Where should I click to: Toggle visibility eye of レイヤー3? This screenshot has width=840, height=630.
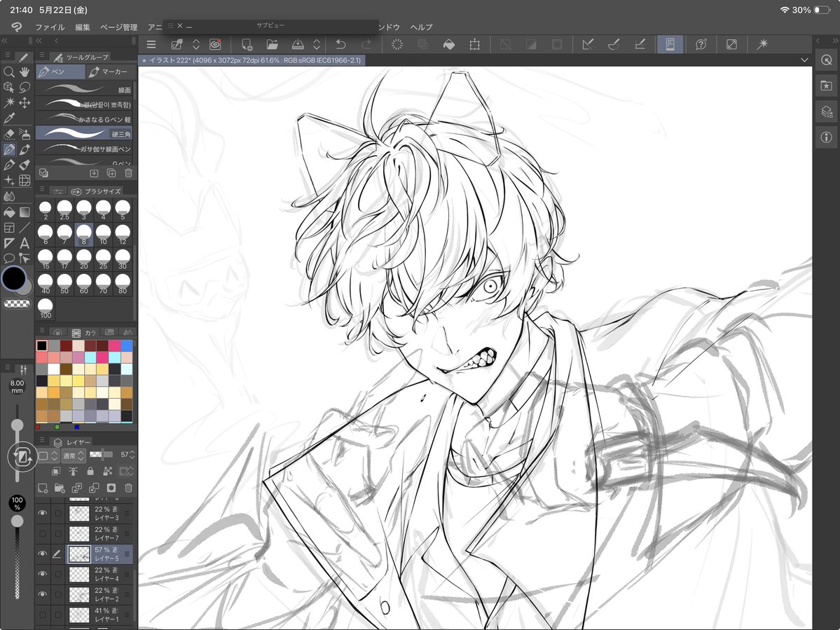coord(42,513)
